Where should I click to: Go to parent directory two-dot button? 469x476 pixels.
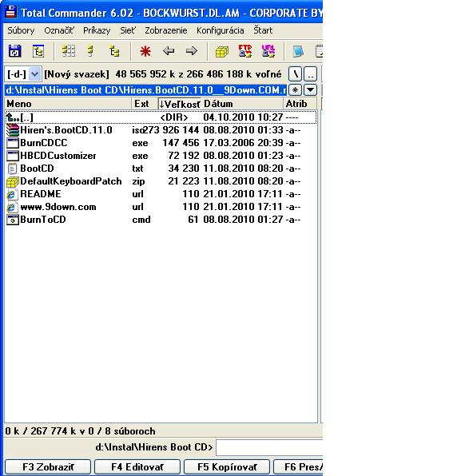[x=311, y=74]
